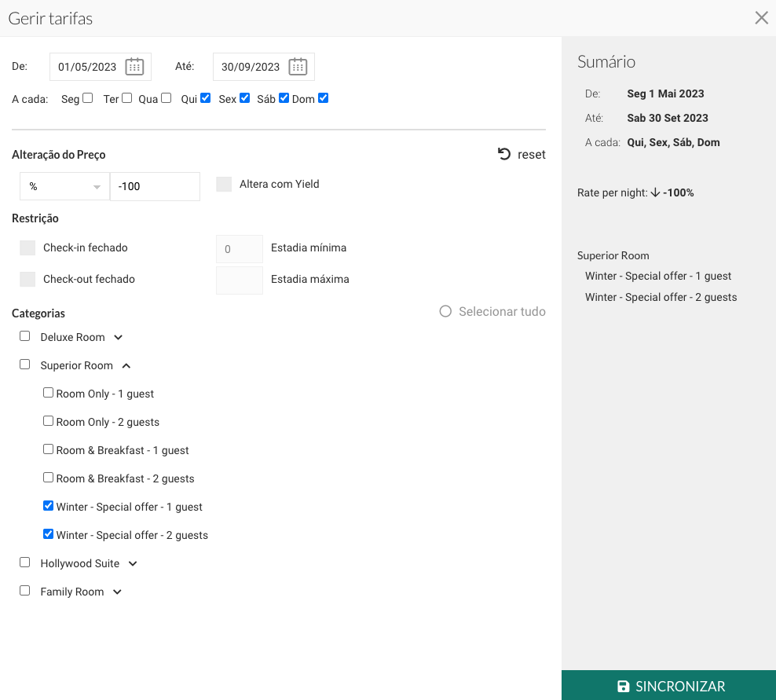This screenshot has width=776, height=700.
Task: Check the Family Room category checkbox
Action: (x=25, y=591)
